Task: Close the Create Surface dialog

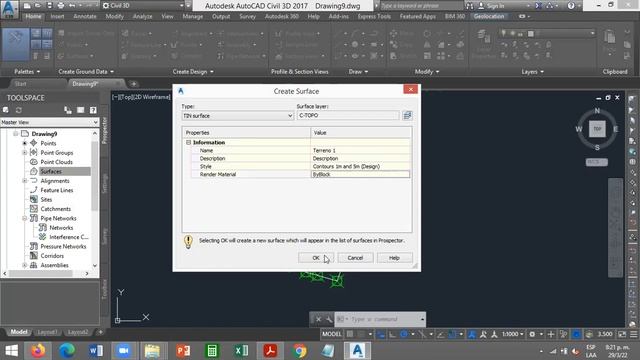Action: coord(411,89)
